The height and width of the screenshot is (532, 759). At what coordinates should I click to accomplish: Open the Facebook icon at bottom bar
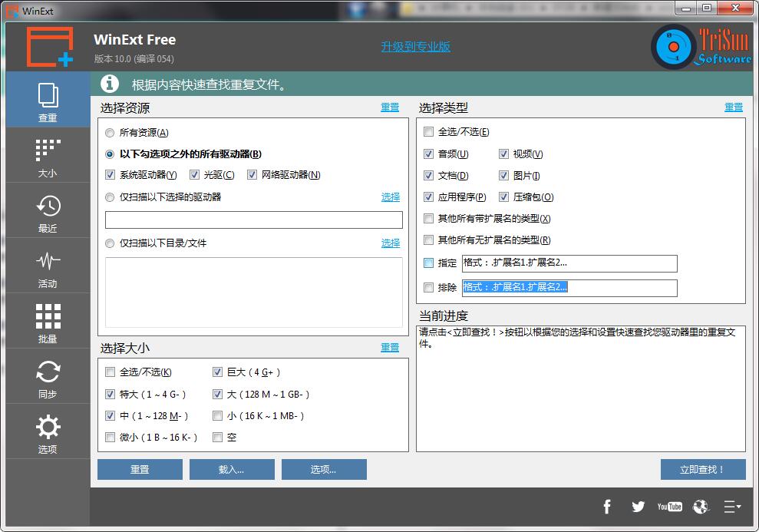click(607, 507)
